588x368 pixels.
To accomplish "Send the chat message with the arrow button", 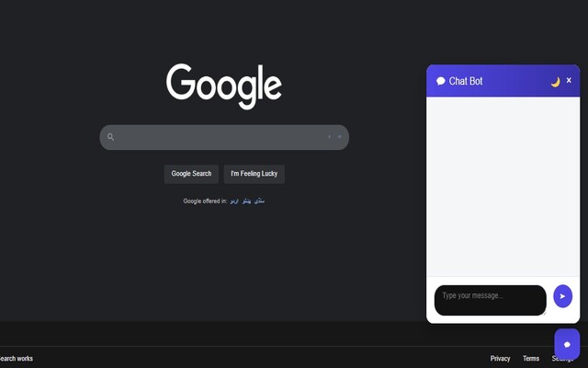I will [x=562, y=296].
